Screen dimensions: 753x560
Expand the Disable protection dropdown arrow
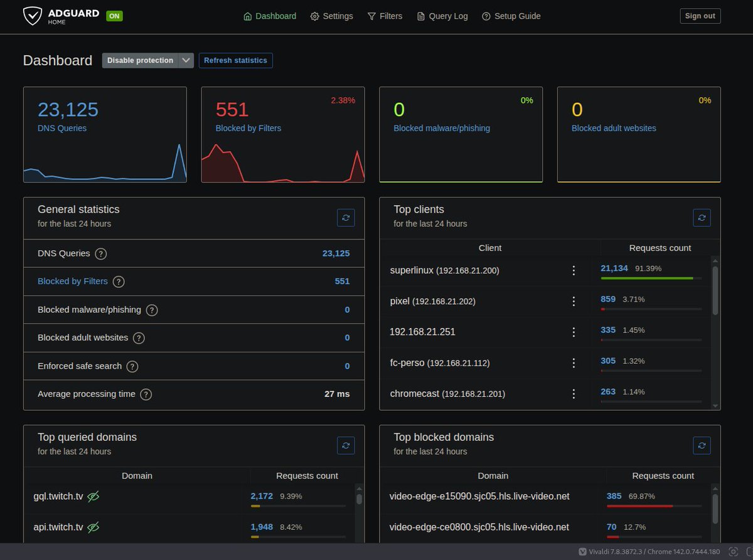(x=186, y=60)
